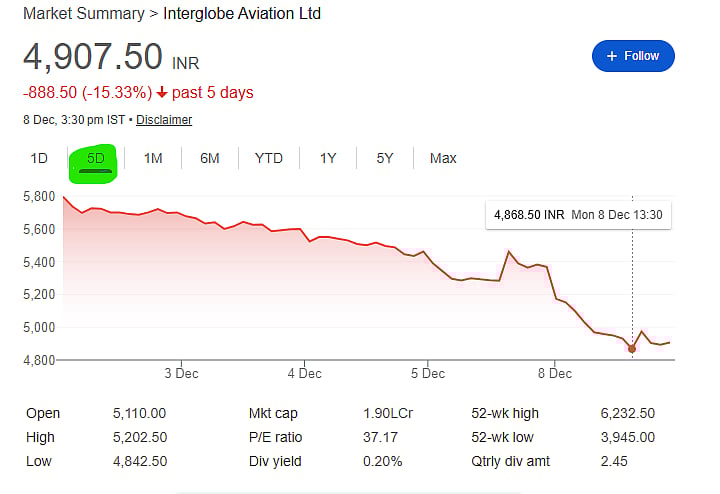
Task: Show the Max time range
Action: click(x=443, y=158)
